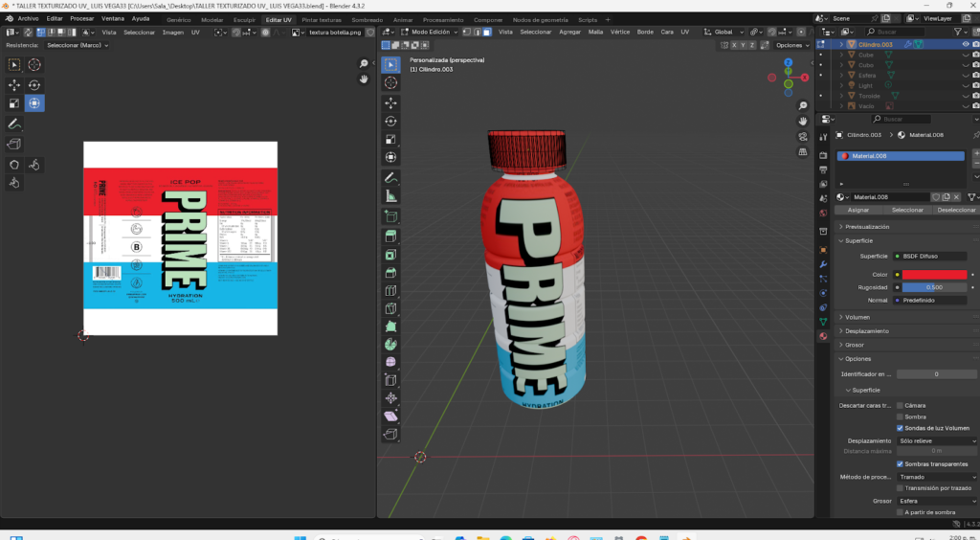Open Seleccionar (Marco) dropdown

78,45
